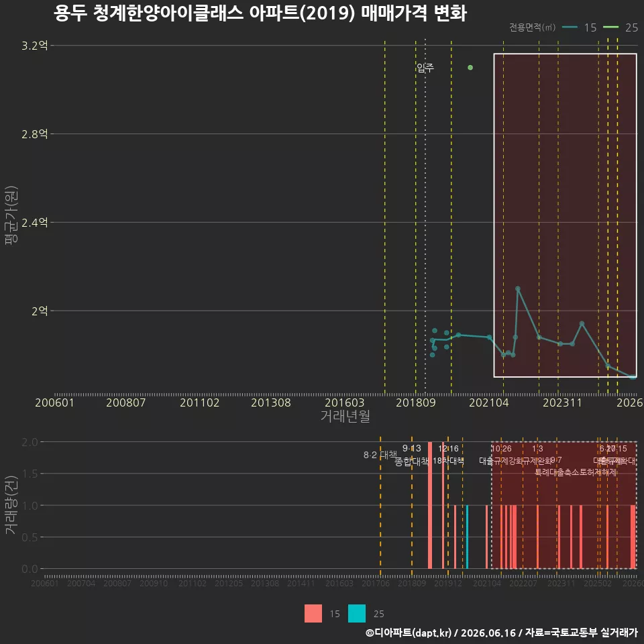Screen dimensions: 644x644
Task: Select the 25㎡ green line legend swatch
Action: click(610, 28)
